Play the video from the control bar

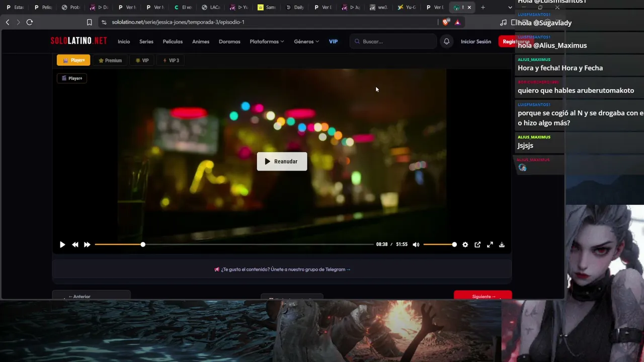62,245
